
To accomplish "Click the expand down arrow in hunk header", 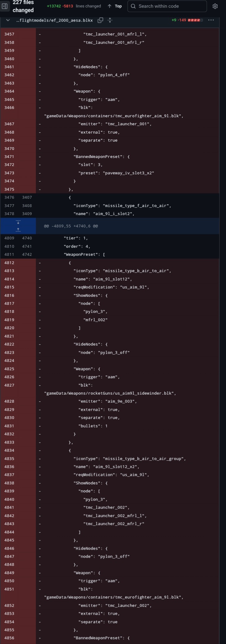I will (x=18, y=222).
